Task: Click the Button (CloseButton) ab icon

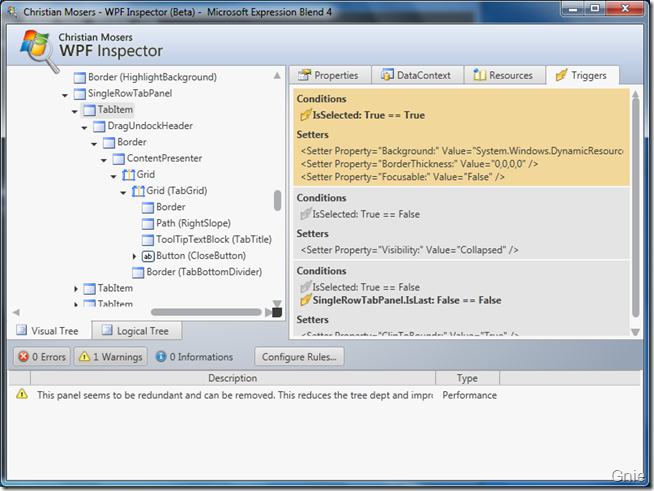Action: coord(148,256)
